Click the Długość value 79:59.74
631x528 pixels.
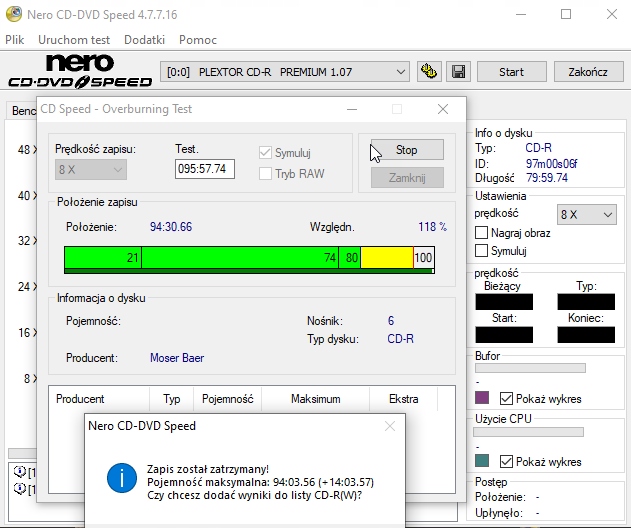click(547, 178)
